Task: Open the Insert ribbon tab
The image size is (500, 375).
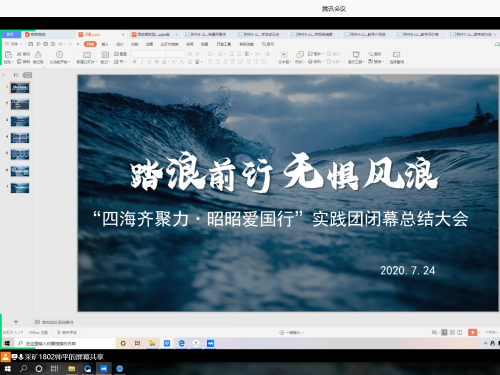Action: pyautogui.click(x=105, y=44)
